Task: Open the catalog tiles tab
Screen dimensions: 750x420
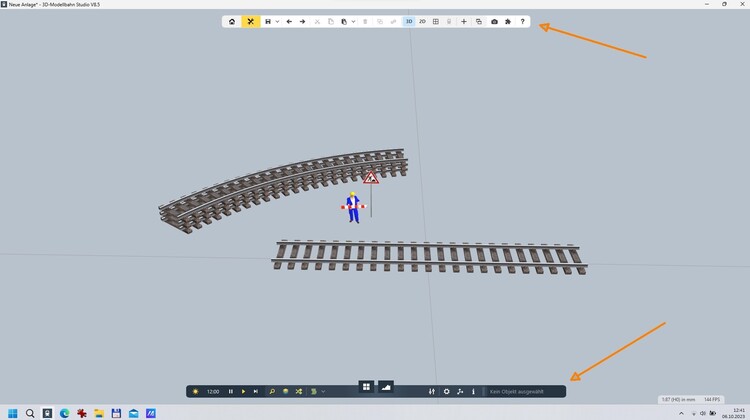Action: (366, 387)
